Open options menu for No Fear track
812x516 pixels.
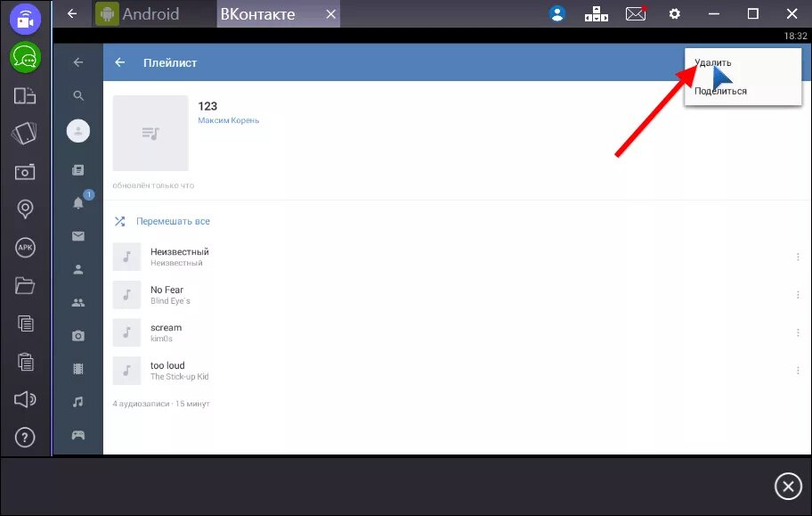(798, 295)
